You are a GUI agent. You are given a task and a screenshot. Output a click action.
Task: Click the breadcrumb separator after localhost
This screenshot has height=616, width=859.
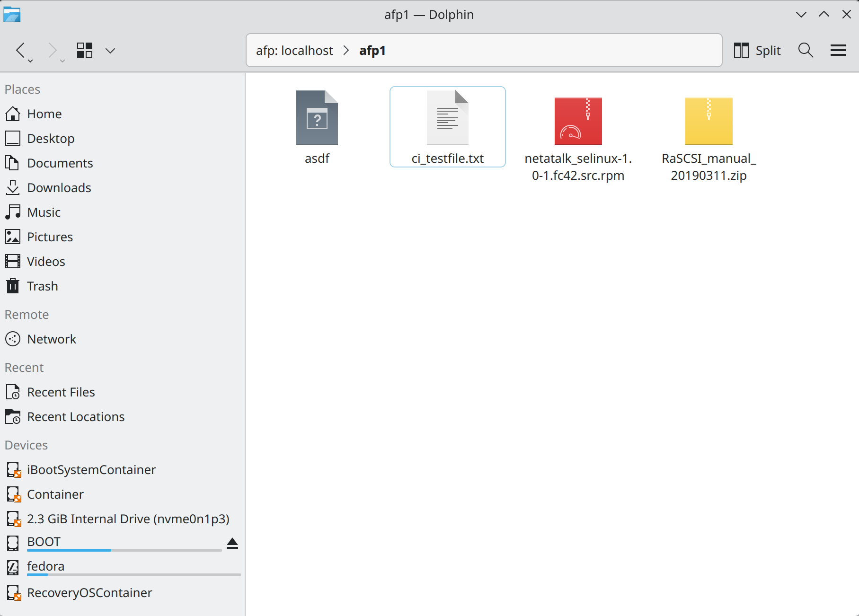(x=346, y=50)
